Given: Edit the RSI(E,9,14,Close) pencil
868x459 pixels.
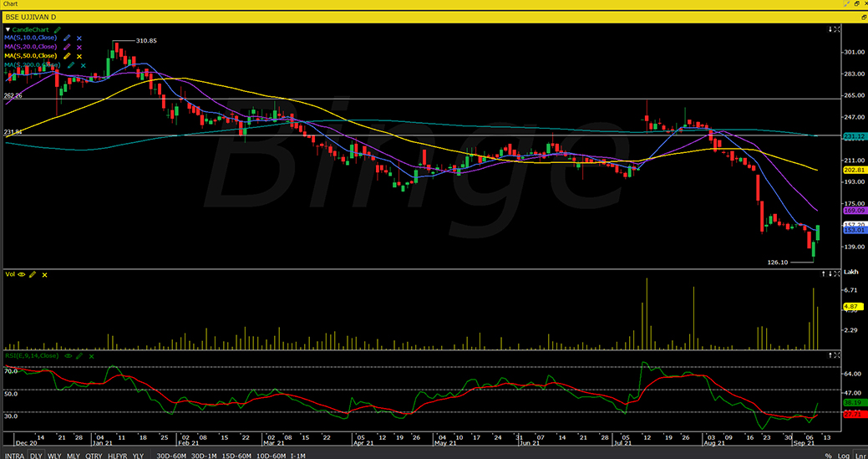Looking at the screenshot, I should 79,356.
